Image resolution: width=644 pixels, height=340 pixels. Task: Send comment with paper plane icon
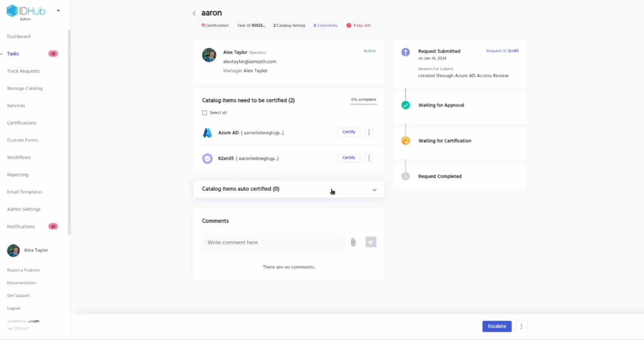click(x=371, y=242)
